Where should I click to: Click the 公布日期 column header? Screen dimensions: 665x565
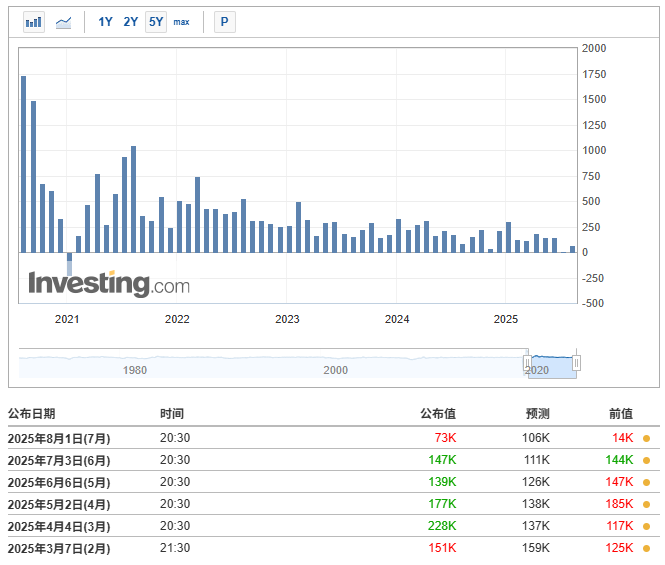tap(32, 414)
